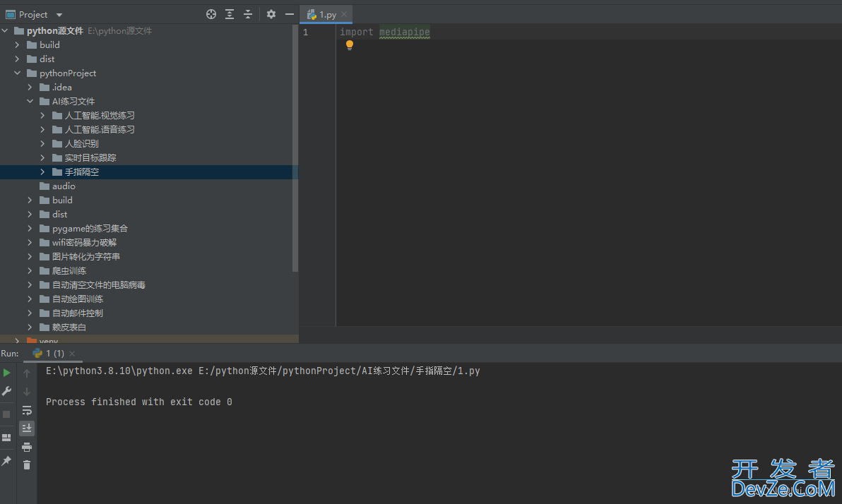This screenshot has width=842, height=504.
Task: Select the pythonProject folder name
Action: tap(68, 73)
